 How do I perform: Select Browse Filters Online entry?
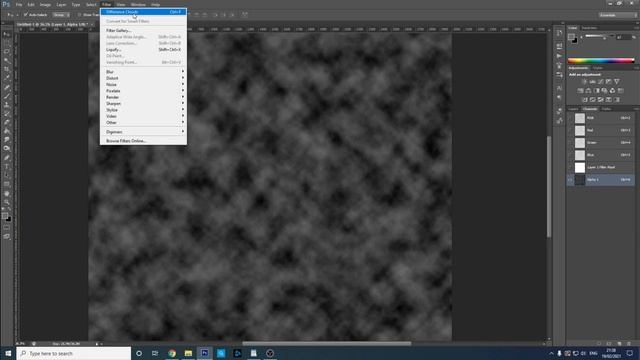point(143,141)
